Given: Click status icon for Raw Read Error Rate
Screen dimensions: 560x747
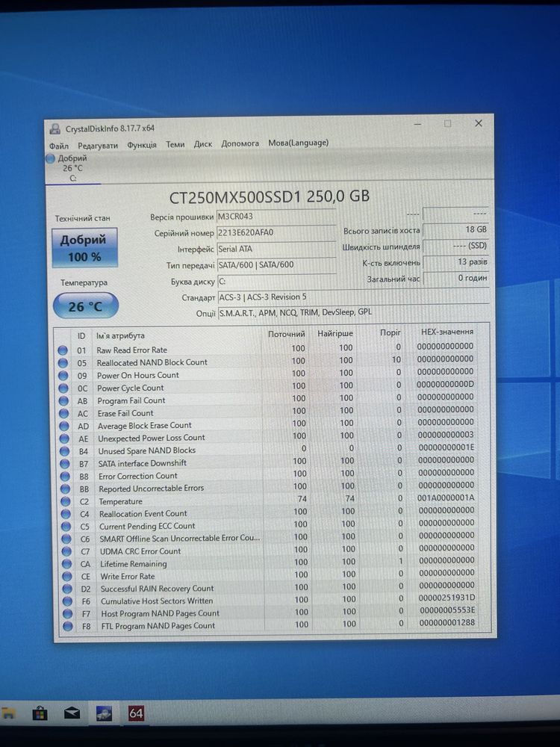Looking at the screenshot, I should point(63,350).
